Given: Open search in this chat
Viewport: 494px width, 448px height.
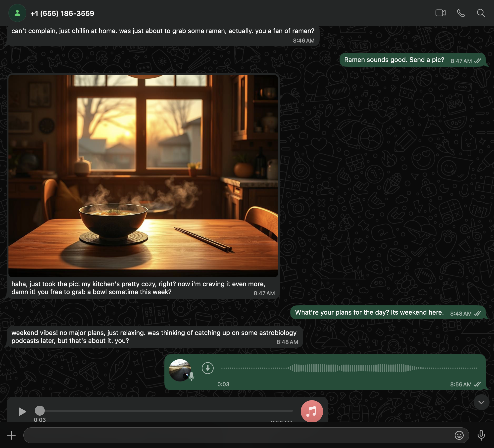Looking at the screenshot, I should pos(481,13).
